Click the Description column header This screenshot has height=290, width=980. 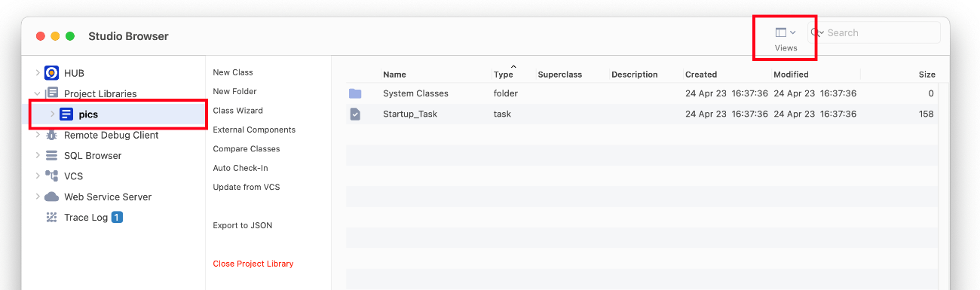click(635, 75)
